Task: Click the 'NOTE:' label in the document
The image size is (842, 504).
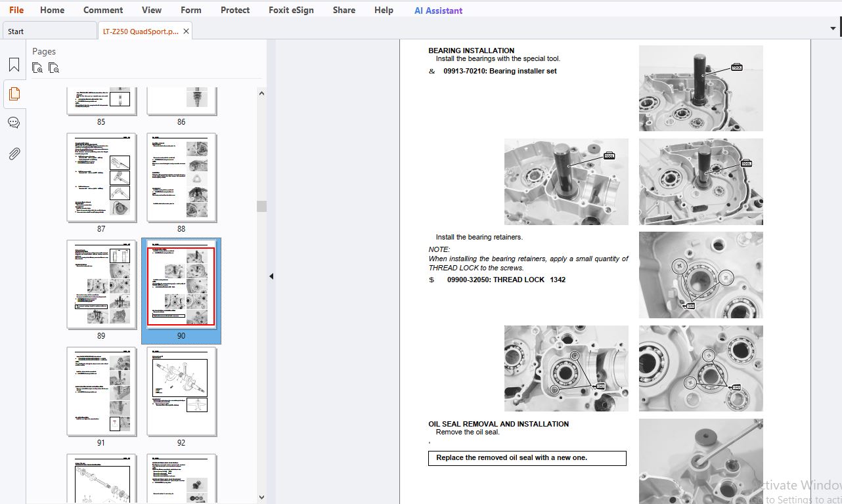Action: pyautogui.click(x=439, y=249)
